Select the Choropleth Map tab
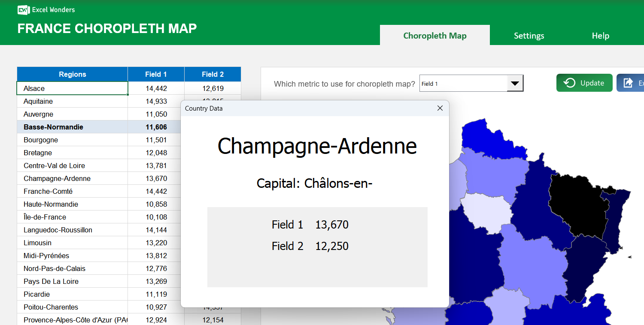This screenshot has height=325, width=644. (x=434, y=36)
